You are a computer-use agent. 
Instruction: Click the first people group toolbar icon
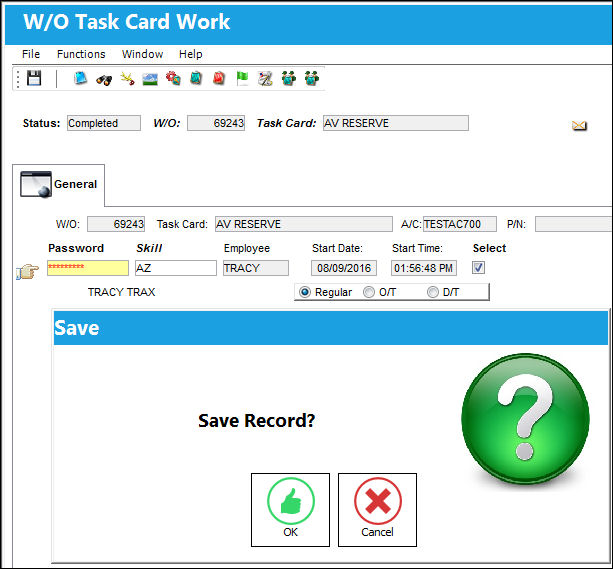pyautogui.click(x=289, y=79)
